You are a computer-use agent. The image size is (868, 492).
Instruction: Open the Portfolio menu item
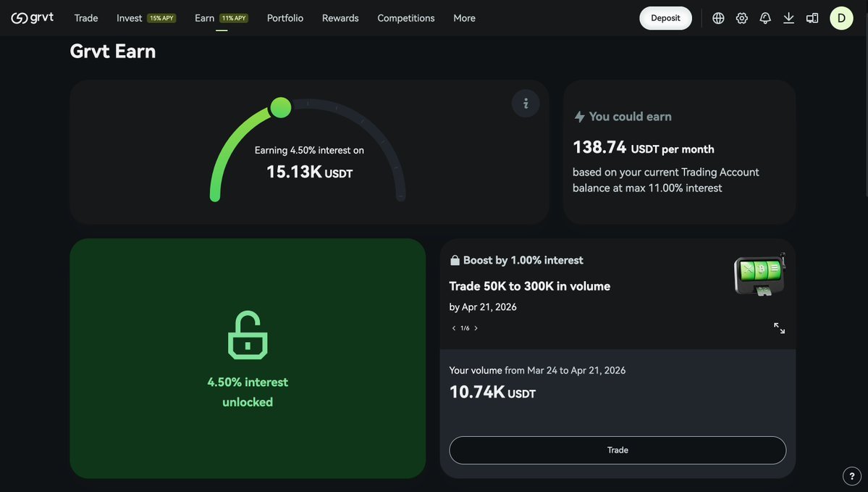click(x=285, y=18)
